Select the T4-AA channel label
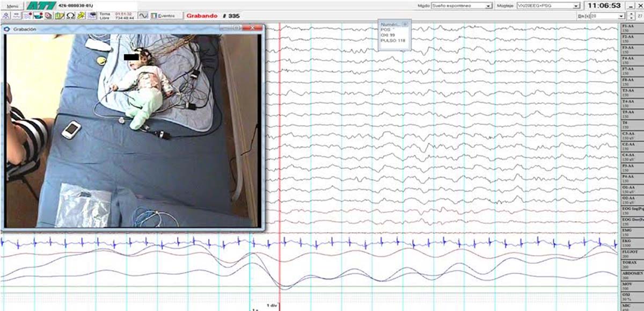644x311 pixels. (631, 103)
